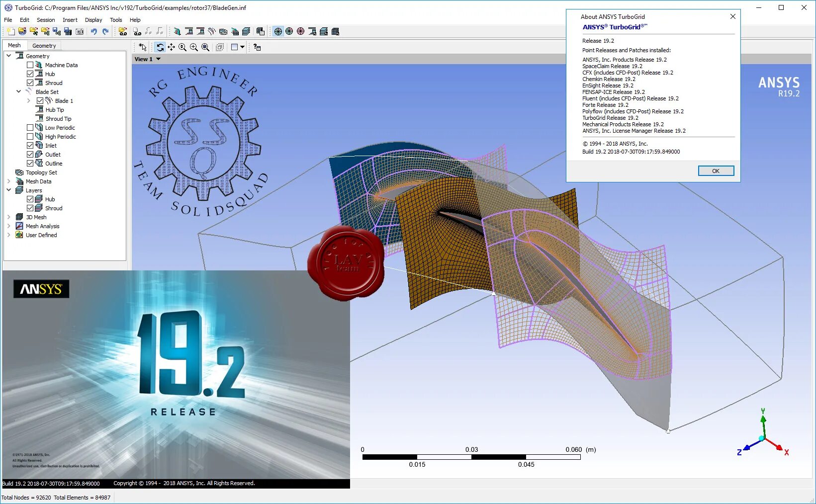Click the pink circular wheel toolbar icon
The image size is (816, 504).
tap(301, 31)
